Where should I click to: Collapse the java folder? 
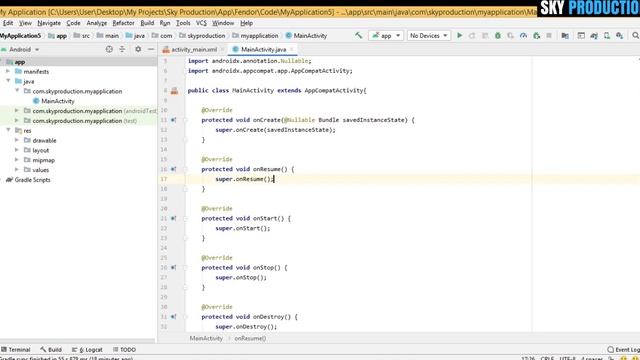(x=8, y=81)
